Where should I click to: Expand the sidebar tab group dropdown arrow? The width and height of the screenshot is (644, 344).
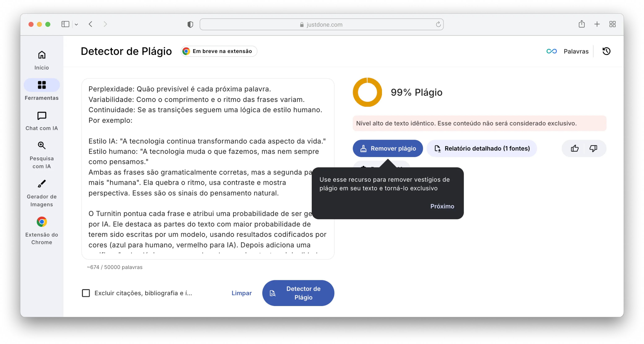tap(76, 25)
